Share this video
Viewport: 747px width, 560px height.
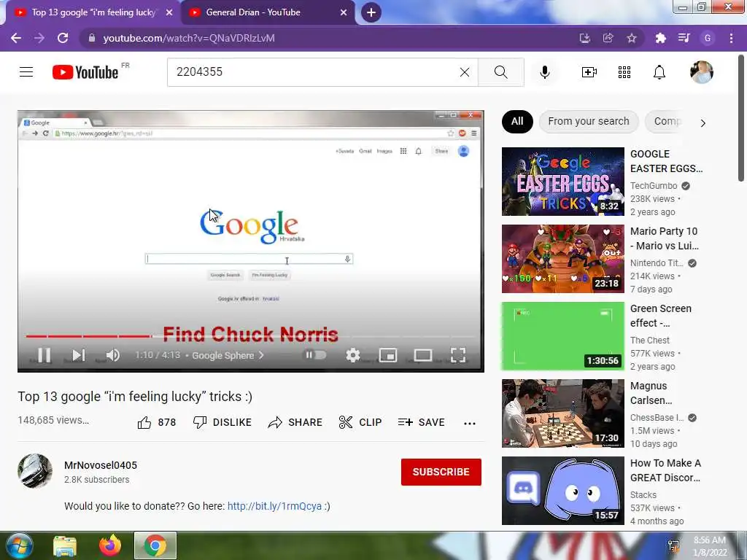coord(295,422)
